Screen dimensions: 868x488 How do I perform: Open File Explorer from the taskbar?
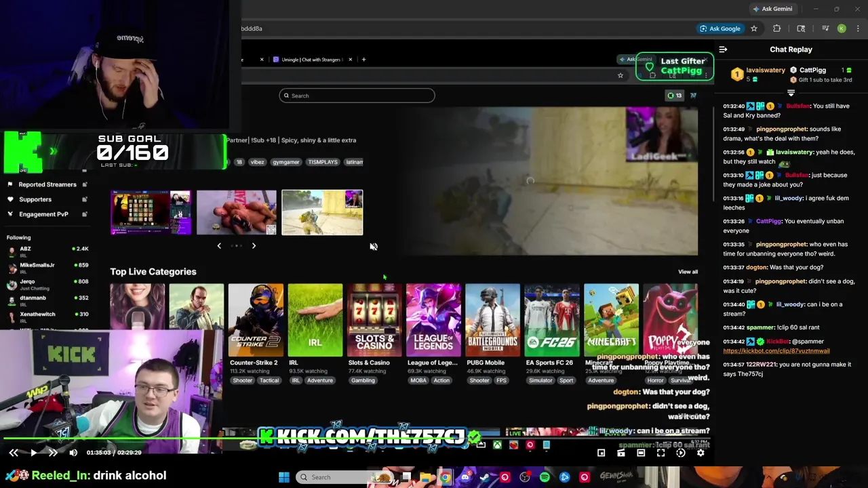(x=425, y=477)
